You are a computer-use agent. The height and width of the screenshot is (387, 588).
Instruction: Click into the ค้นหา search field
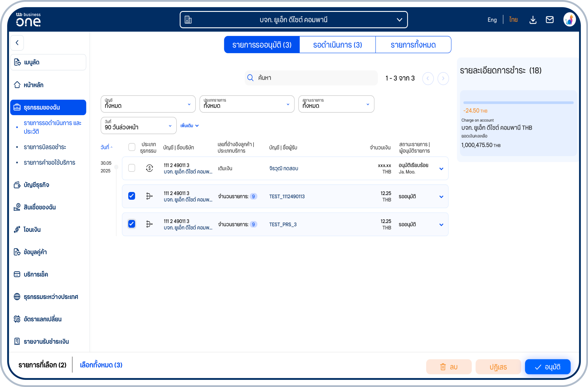[315, 78]
